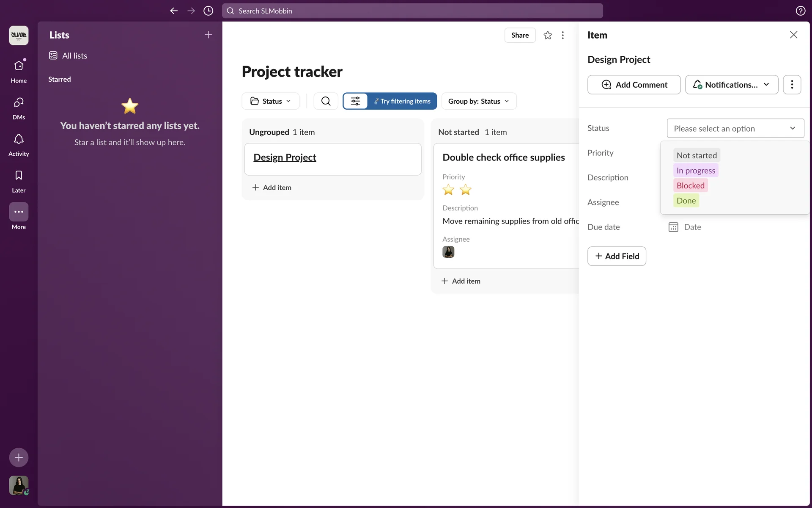Viewport: 812px width, 508px height.
Task: Open the history clock icon
Action: pyautogui.click(x=208, y=11)
